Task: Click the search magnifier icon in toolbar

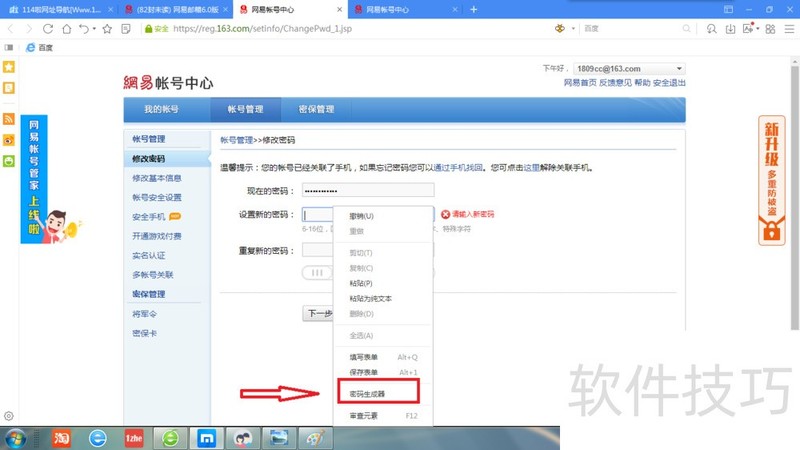Action: point(687,29)
